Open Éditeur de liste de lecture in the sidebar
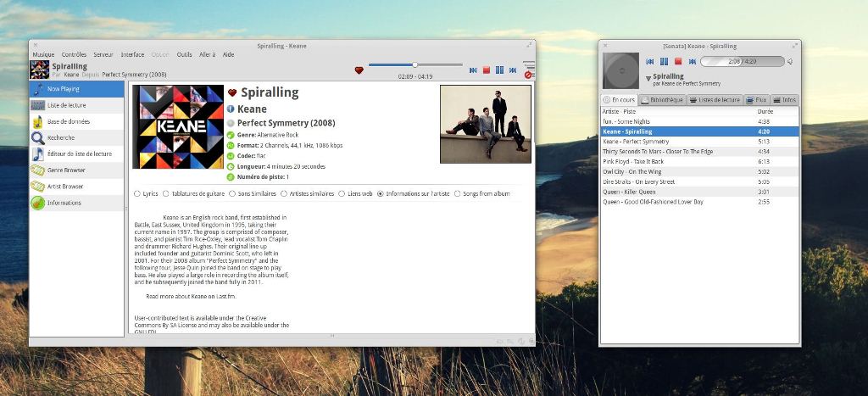Viewport: 868px width, 396px height. [x=76, y=154]
